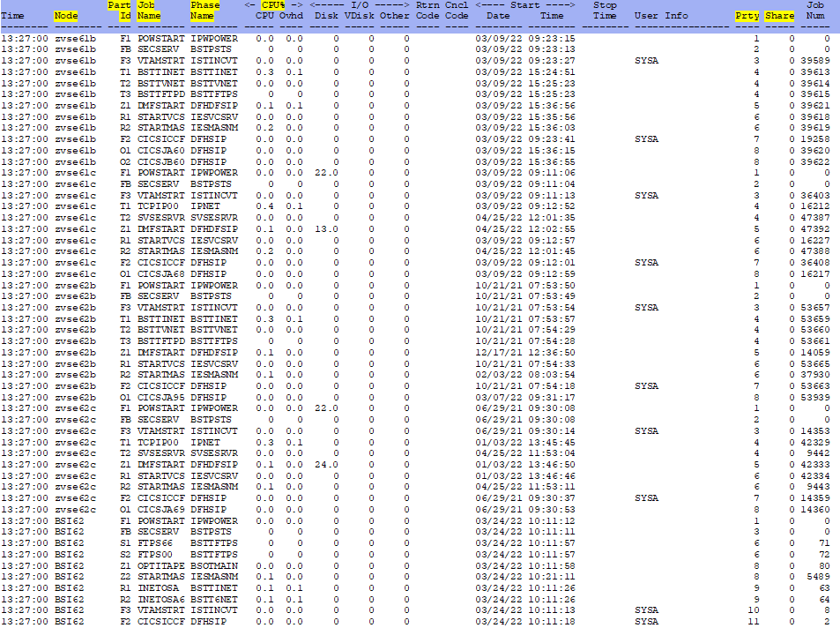Click the Prty column header

tap(747, 16)
